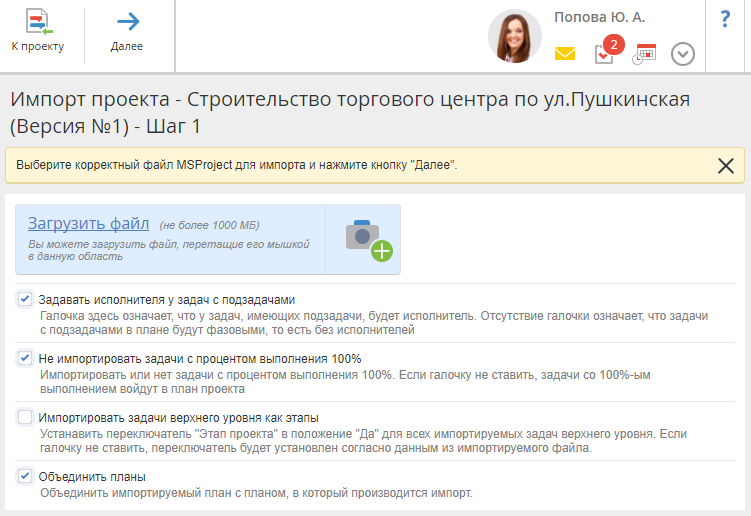Click the file drop area hint text
751x516 pixels.
[168, 249]
